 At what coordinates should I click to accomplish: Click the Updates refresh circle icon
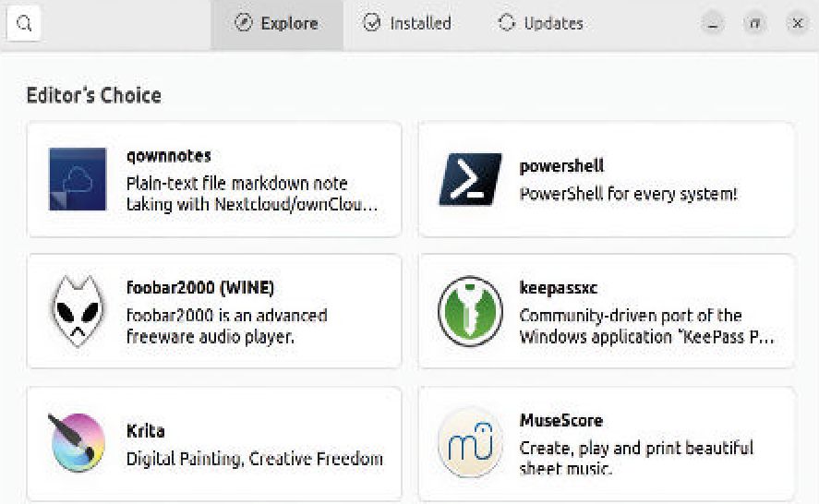pyautogui.click(x=507, y=23)
